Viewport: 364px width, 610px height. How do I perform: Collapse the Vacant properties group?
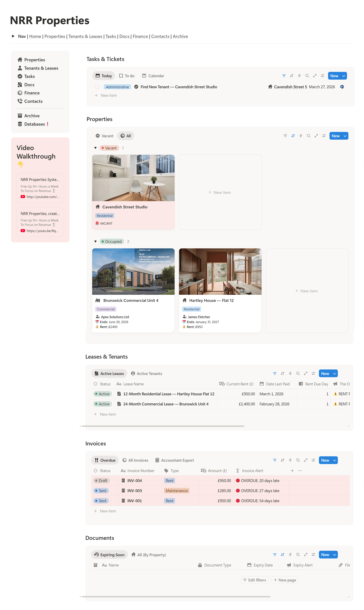point(95,148)
